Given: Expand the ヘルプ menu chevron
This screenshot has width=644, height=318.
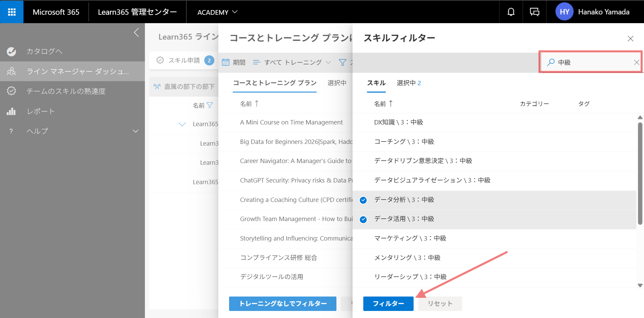Looking at the screenshot, I should click(x=136, y=131).
